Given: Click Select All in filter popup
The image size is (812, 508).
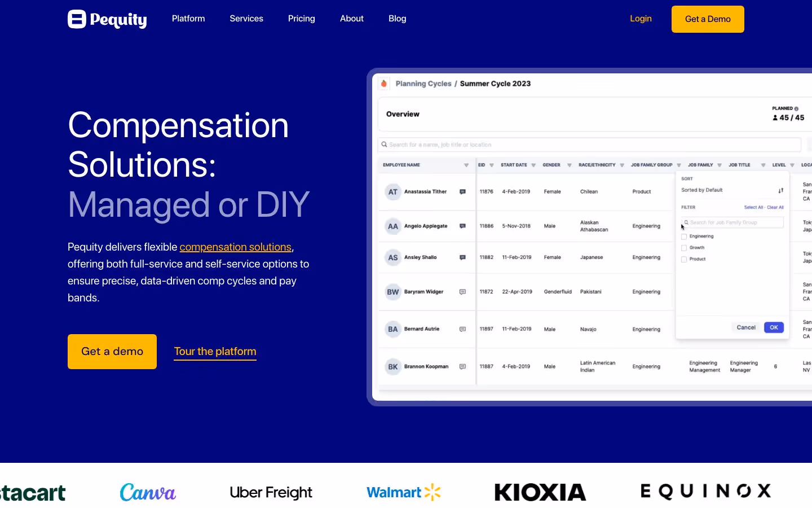Looking at the screenshot, I should pyautogui.click(x=753, y=208).
